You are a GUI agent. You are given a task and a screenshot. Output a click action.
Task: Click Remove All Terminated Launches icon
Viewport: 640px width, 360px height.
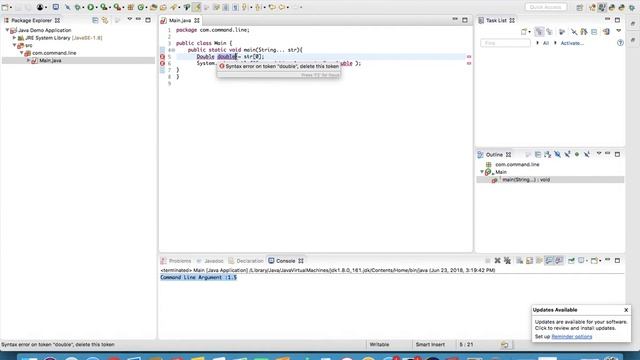click(x=507, y=260)
